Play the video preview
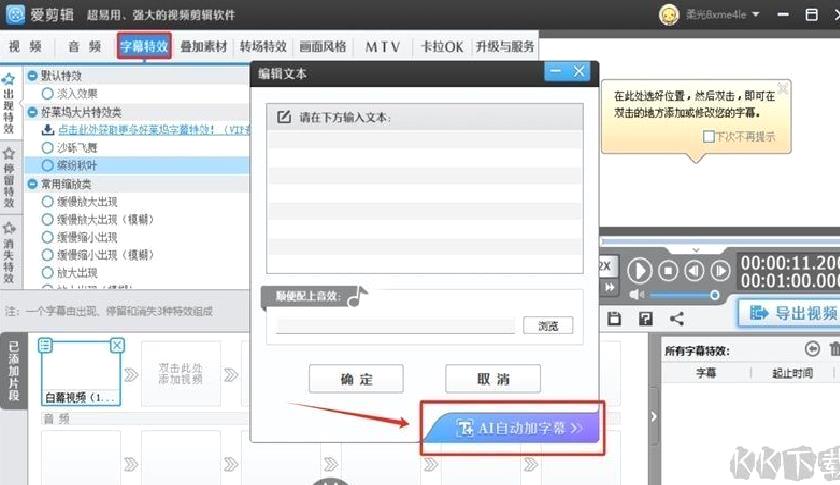This screenshot has height=485, width=840. (x=639, y=271)
